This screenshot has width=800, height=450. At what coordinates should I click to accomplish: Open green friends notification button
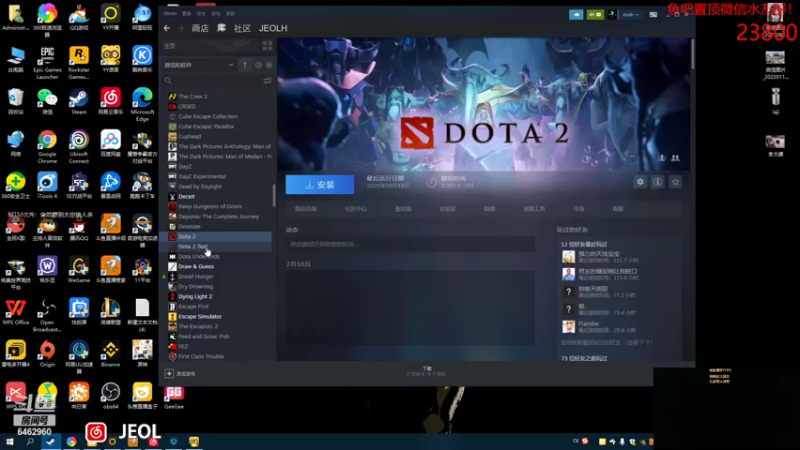595,14
